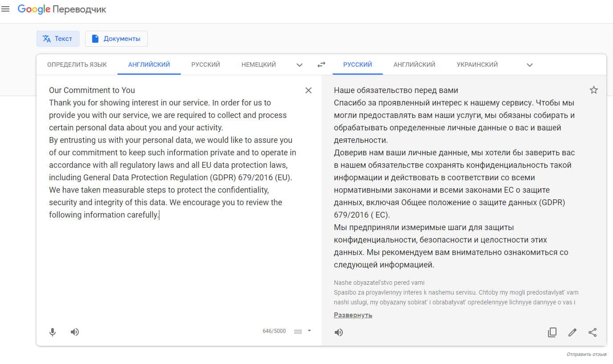The height and width of the screenshot is (364, 613).
Task: Clear the source text with X
Action: coord(309,90)
